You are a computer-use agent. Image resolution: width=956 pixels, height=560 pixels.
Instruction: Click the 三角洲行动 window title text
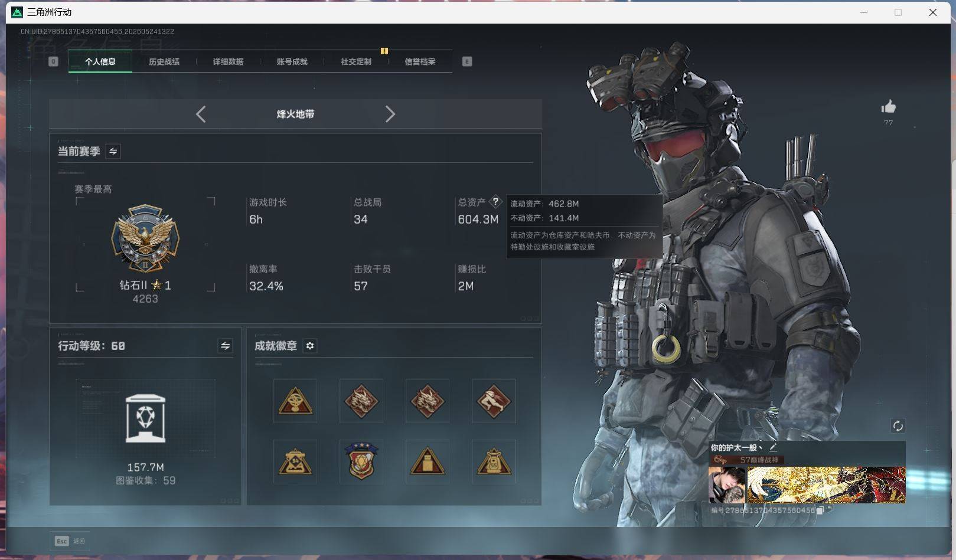click(x=50, y=12)
